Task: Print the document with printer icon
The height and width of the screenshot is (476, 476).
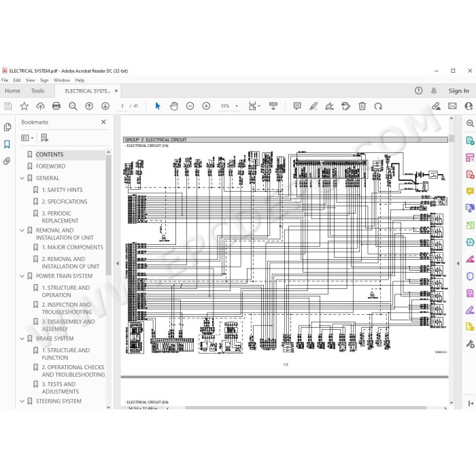Action: [56, 106]
